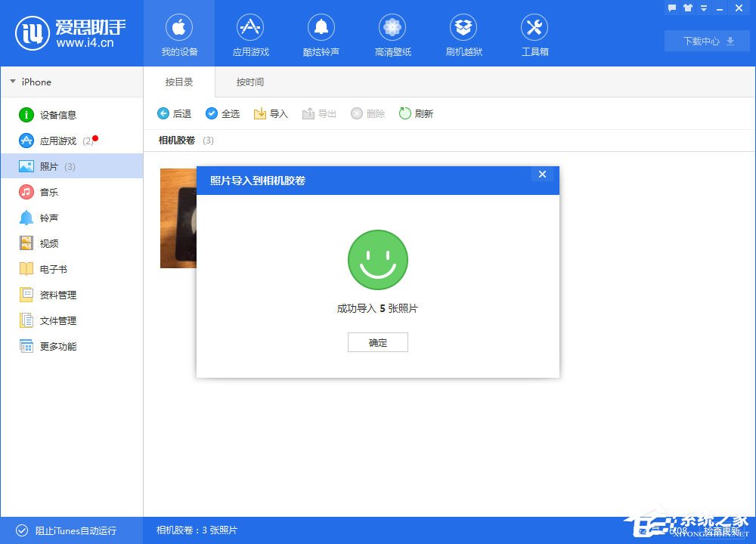Open 应用游戏 App Store icon in top bar

(x=250, y=27)
